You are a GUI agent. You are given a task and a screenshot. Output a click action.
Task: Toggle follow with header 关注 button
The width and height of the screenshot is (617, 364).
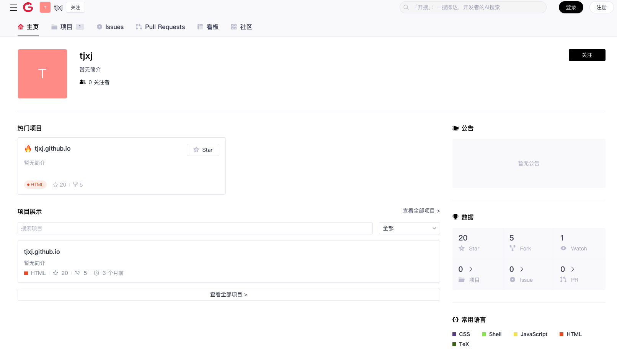75,7
